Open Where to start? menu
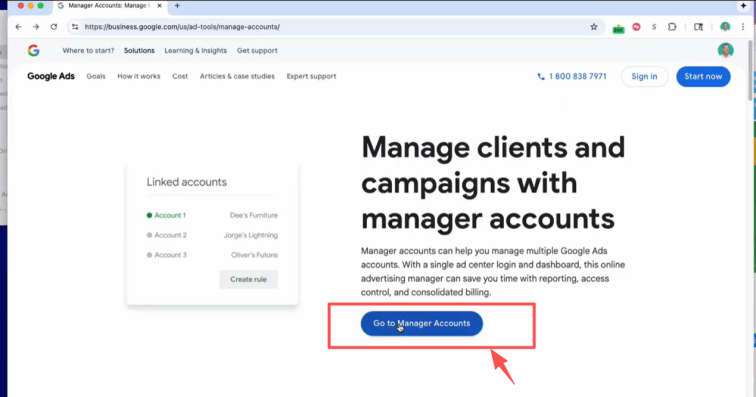 (88, 51)
